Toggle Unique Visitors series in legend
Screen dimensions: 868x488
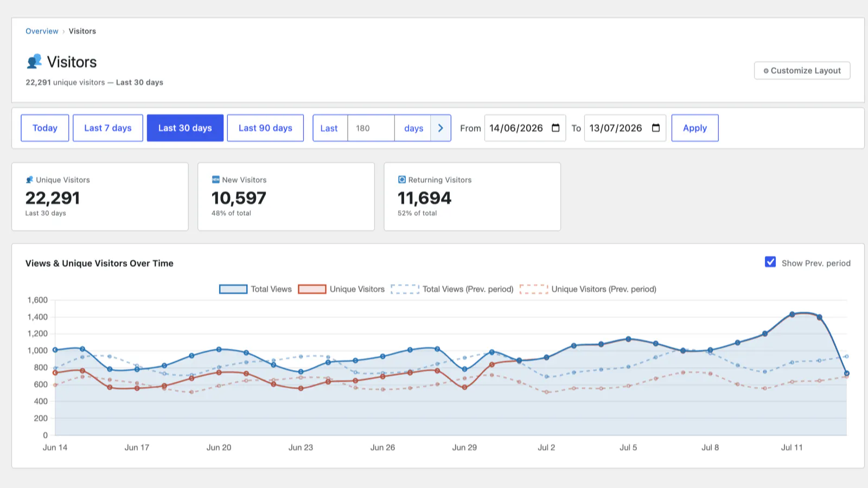(x=341, y=289)
